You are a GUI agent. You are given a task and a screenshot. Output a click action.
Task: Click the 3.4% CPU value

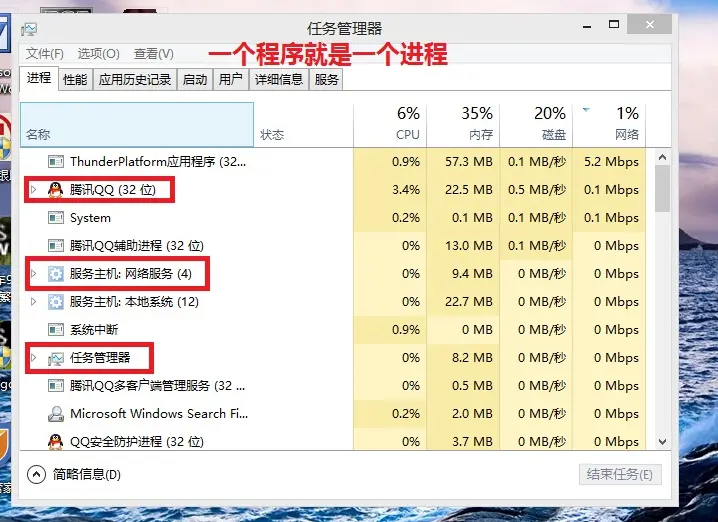point(406,190)
